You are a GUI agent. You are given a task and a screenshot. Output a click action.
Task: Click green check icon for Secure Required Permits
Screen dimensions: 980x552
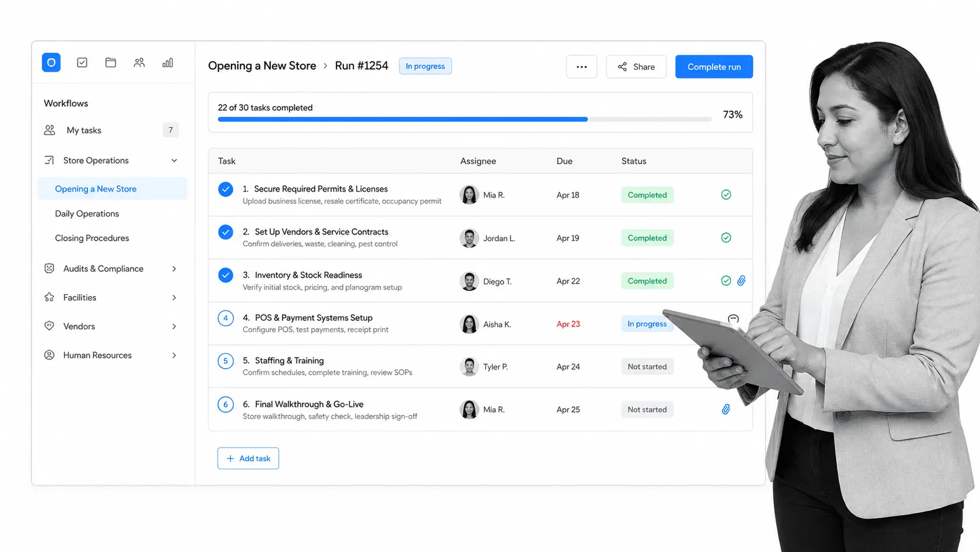click(726, 195)
